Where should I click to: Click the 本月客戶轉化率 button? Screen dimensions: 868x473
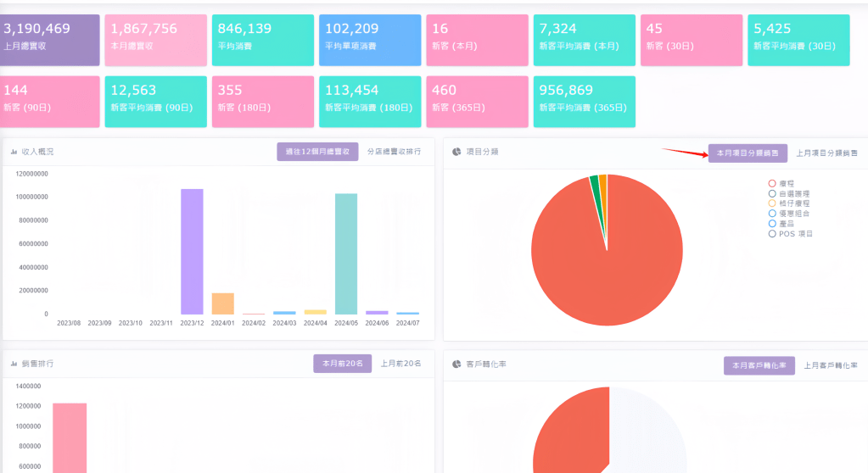point(759,364)
